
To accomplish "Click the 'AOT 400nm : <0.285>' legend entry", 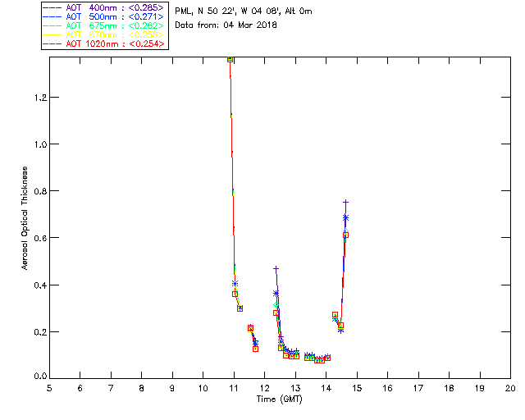I will coord(103,7).
